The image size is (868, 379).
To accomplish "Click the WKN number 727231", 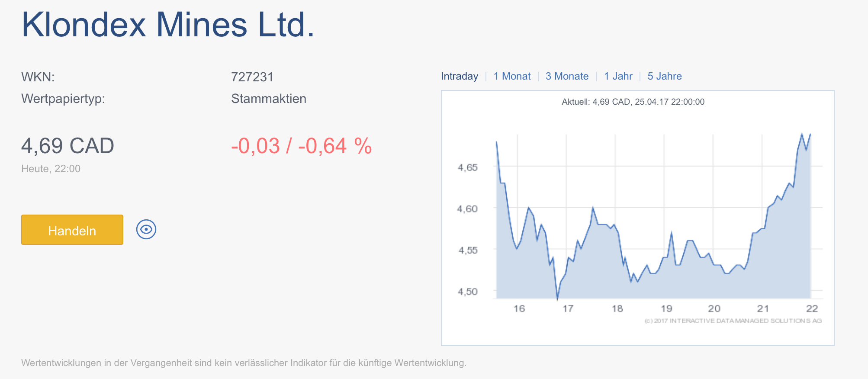I will [x=252, y=77].
